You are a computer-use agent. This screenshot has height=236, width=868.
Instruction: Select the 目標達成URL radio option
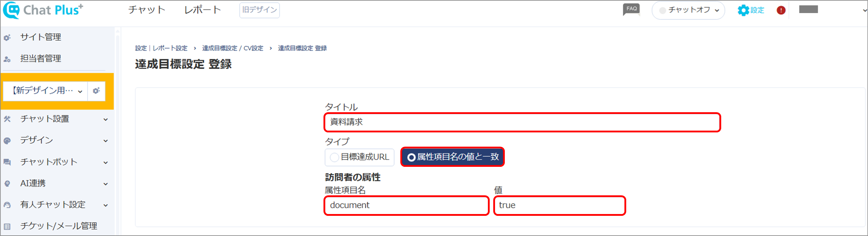[360, 157]
